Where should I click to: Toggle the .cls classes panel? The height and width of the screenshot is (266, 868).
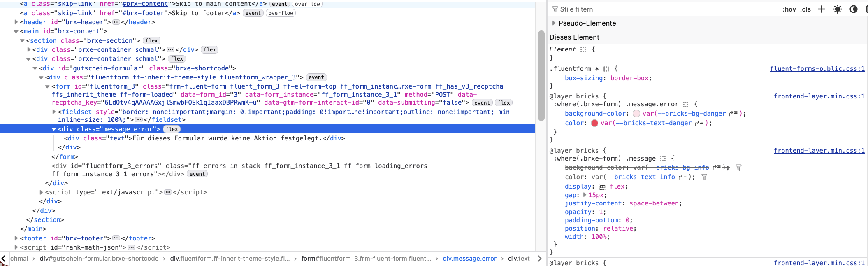point(805,9)
